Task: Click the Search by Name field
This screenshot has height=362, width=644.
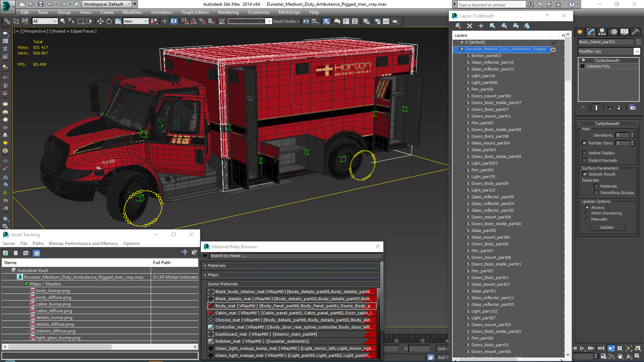Action: pos(295,256)
